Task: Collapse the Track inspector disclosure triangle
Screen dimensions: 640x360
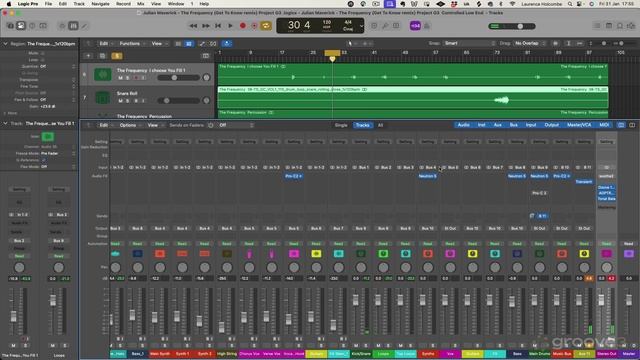Action: (x=5, y=123)
